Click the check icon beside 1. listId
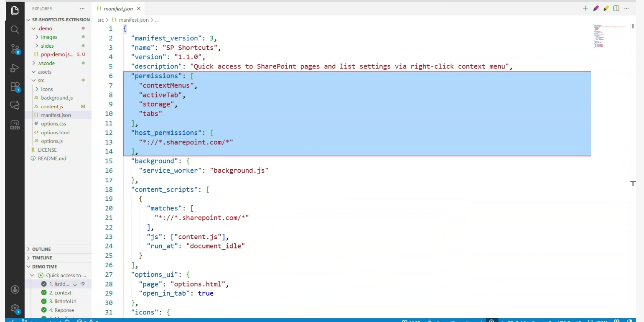 tap(44, 284)
